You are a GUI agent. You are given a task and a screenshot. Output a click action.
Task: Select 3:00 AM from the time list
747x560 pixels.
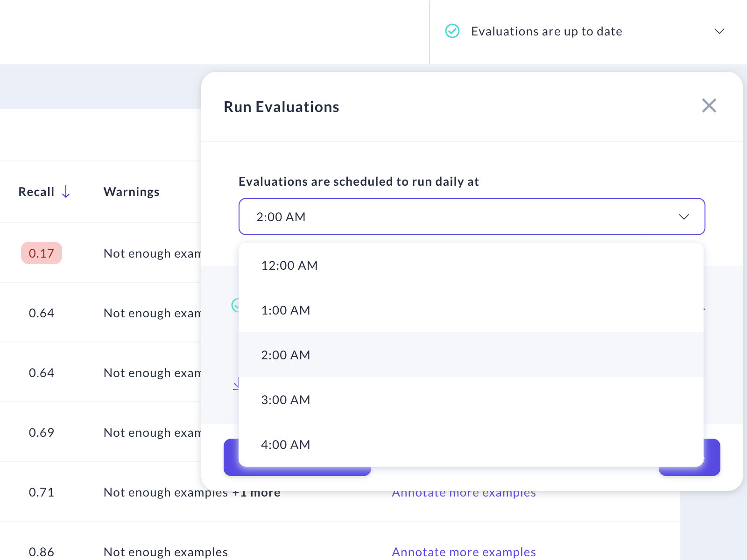[x=286, y=399]
